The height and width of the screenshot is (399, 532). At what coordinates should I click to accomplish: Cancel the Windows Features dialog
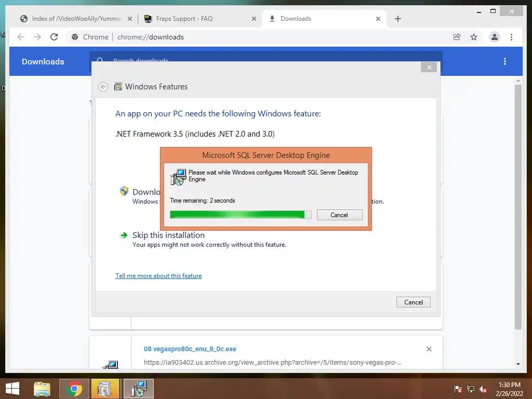point(413,302)
